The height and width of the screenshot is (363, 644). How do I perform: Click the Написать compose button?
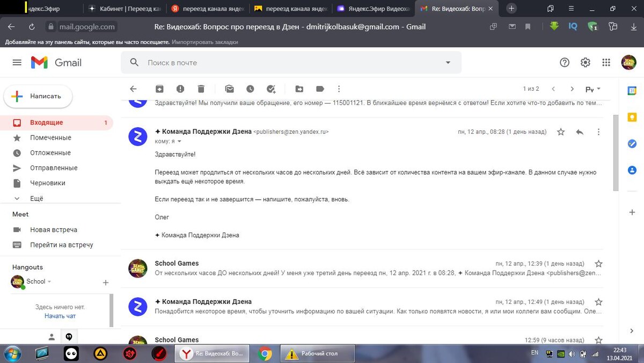[x=38, y=96]
